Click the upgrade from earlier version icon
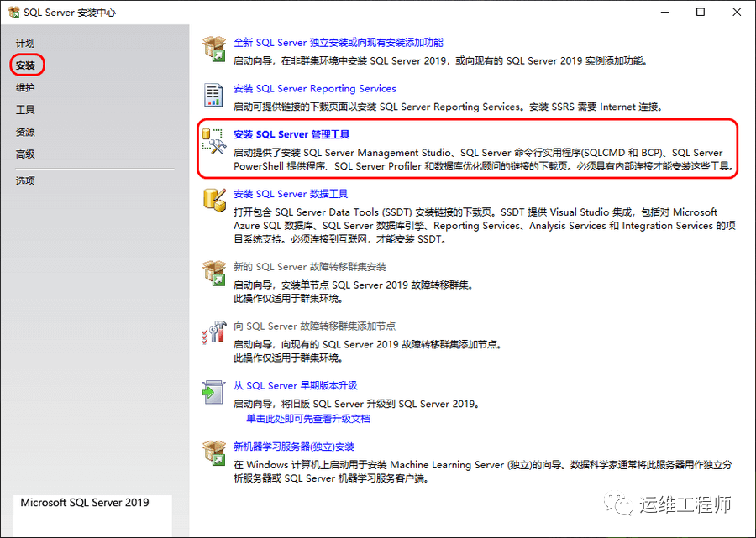756x538 pixels. pyautogui.click(x=214, y=392)
